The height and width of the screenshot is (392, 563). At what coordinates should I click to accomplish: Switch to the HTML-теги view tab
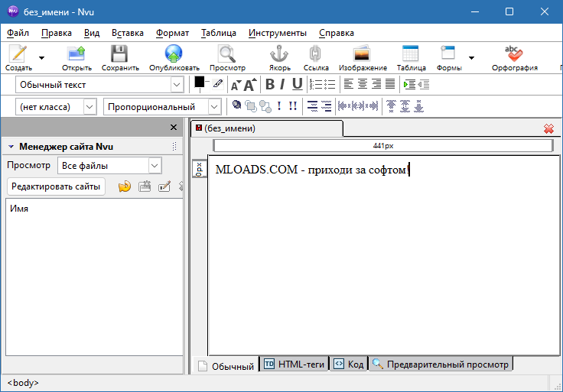tap(294, 364)
